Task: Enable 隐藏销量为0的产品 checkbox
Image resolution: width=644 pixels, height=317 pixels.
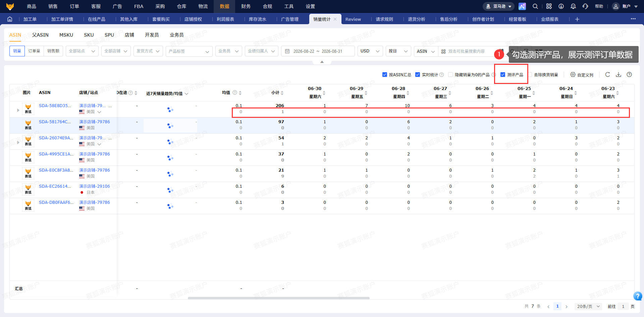Action: (450, 75)
